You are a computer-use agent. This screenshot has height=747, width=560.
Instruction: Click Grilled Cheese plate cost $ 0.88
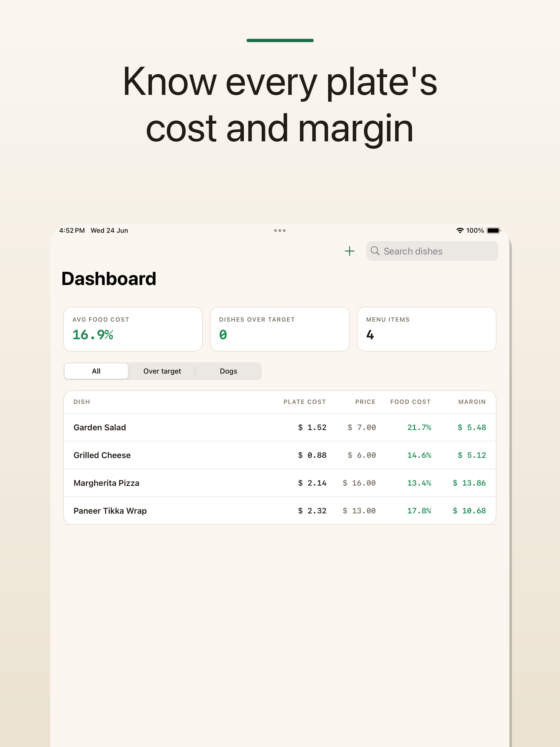[312, 455]
